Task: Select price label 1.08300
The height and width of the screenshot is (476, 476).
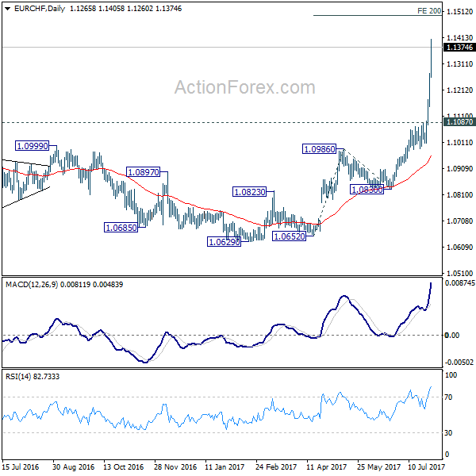Action: [x=367, y=190]
